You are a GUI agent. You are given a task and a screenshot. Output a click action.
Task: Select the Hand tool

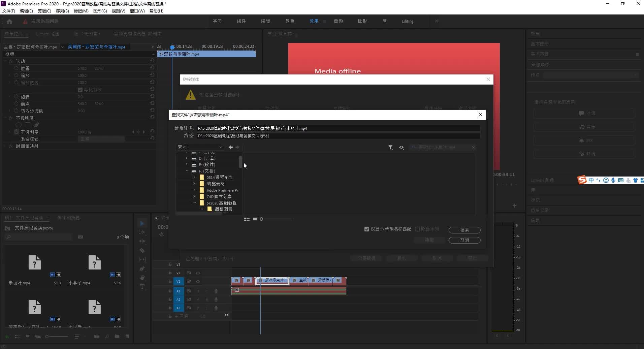(x=142, y=278)
